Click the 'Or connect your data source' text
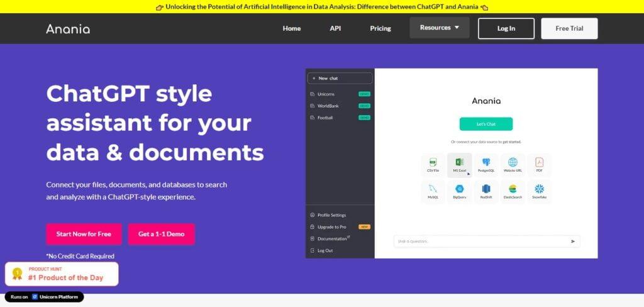The width and height of the screenshot is (644, 307). [x=486, y=142]
